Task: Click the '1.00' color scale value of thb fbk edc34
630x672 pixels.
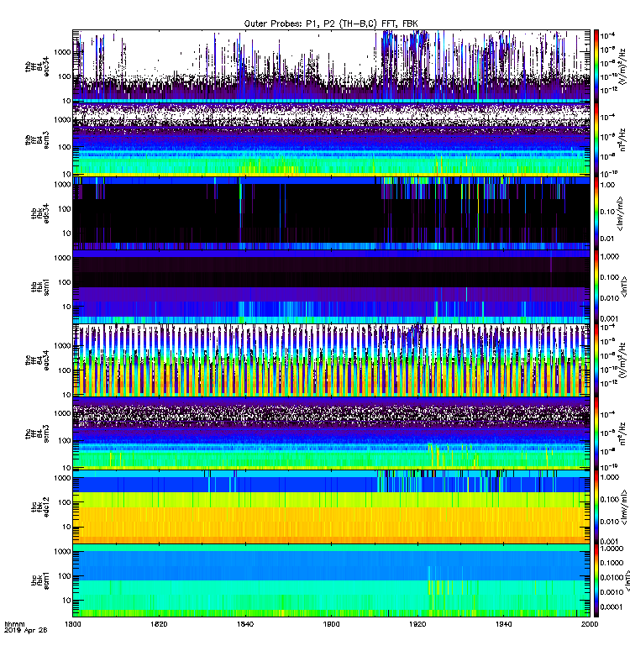Action: 607,185
